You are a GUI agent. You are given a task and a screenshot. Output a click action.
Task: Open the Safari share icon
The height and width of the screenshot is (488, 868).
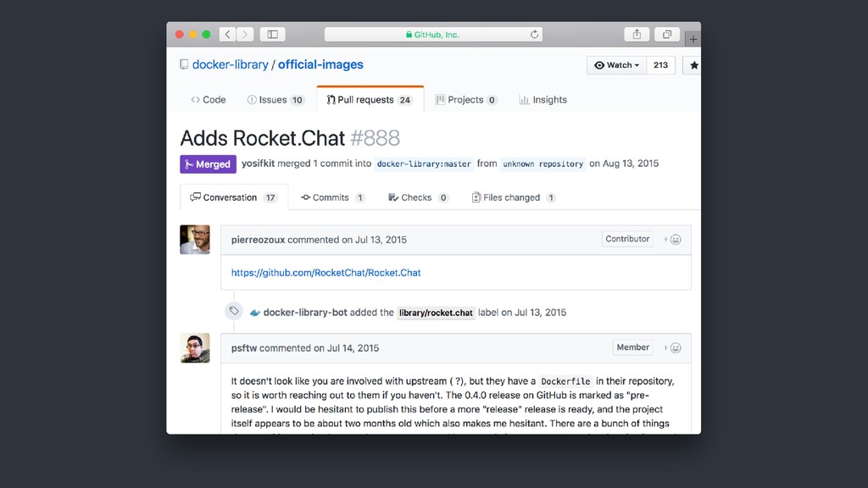pos(637,34)
